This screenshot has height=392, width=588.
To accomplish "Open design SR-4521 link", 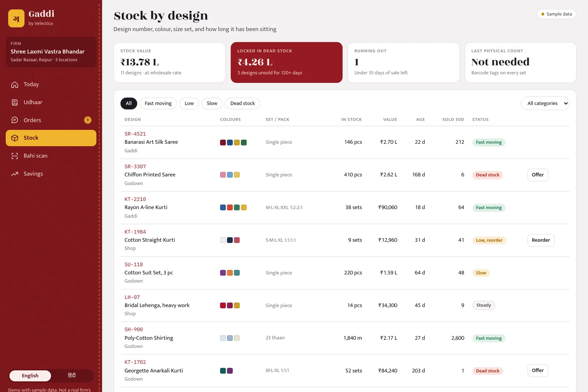I will coord(135,134).
